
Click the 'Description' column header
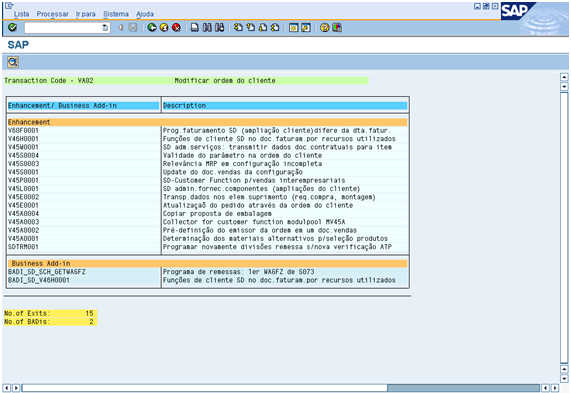click(285, 106)
